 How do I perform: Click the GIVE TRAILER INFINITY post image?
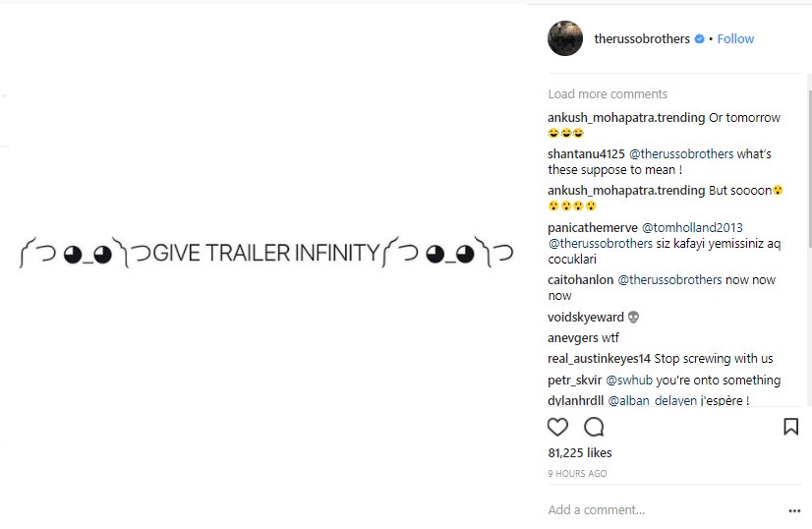tap(267, 254)
